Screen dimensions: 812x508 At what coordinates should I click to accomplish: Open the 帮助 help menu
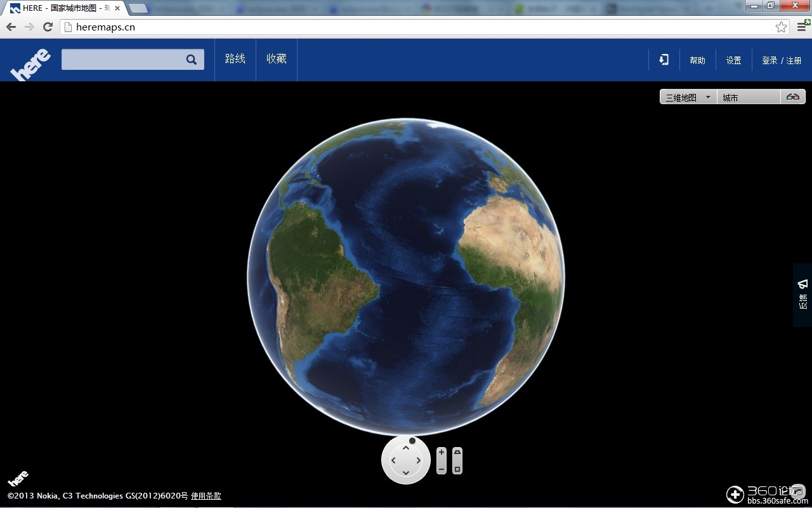point(697,60)
